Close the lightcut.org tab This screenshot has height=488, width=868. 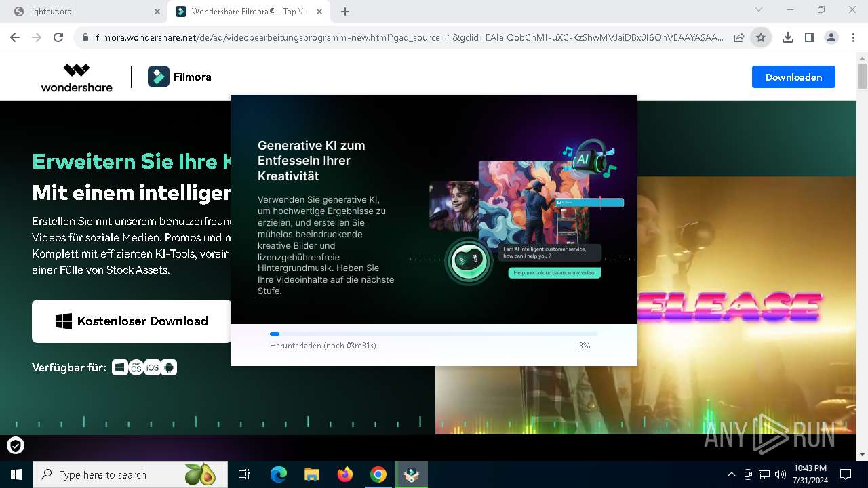tap(157, 12)
